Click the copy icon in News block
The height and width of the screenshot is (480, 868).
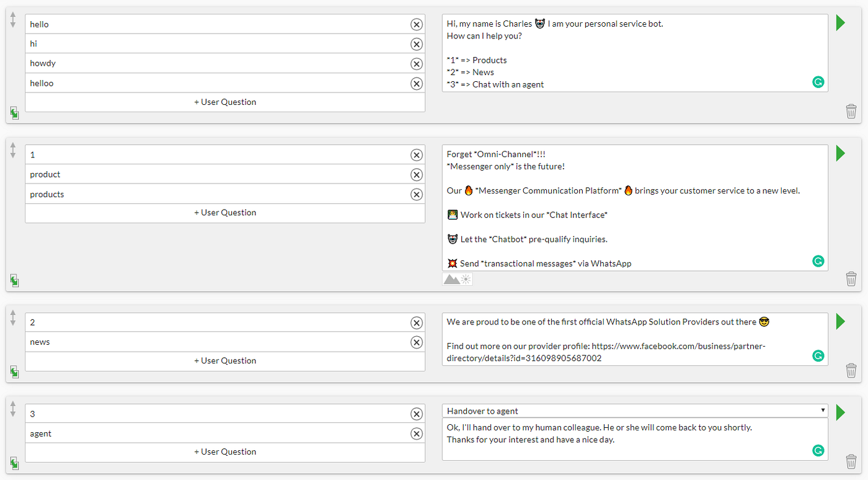[14, 372]
